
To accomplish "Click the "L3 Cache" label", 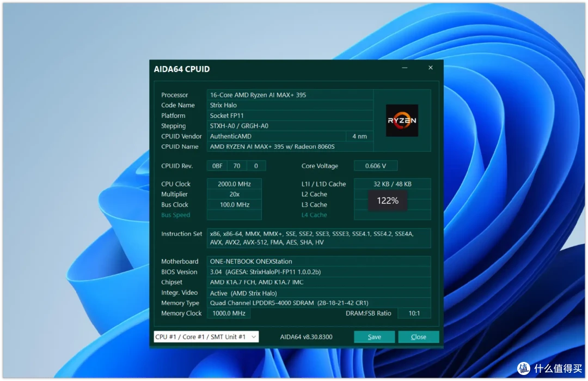I will [x=314, y=204].
